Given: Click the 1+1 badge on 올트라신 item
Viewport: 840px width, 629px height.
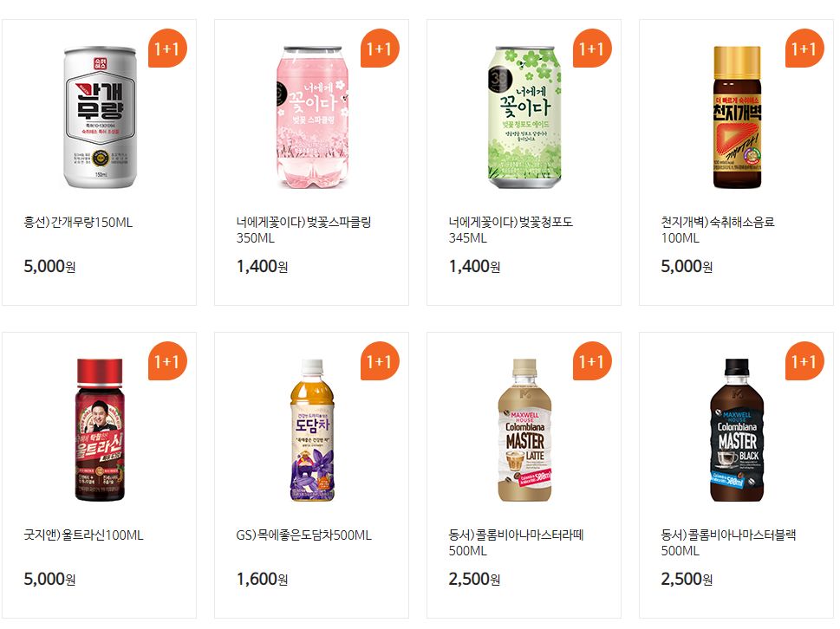Looking at the screenshot, I should [x=167, y=360].
